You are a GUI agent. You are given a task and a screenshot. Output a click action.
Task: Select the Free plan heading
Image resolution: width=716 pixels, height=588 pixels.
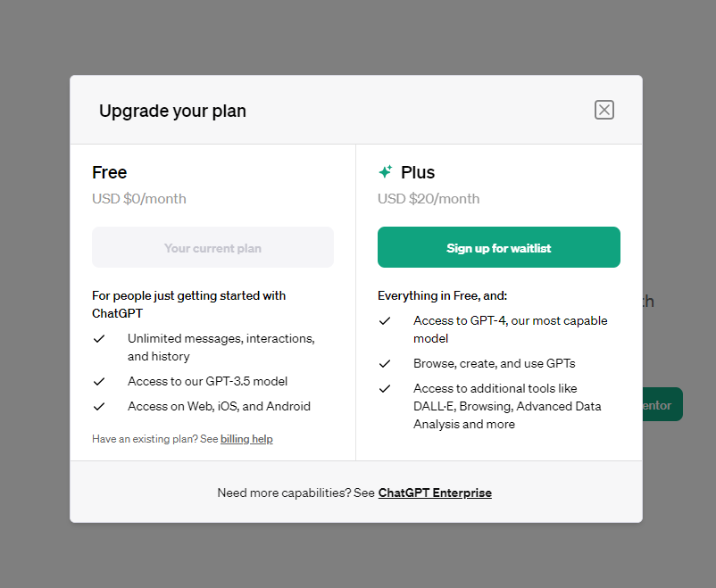(110, 172)
